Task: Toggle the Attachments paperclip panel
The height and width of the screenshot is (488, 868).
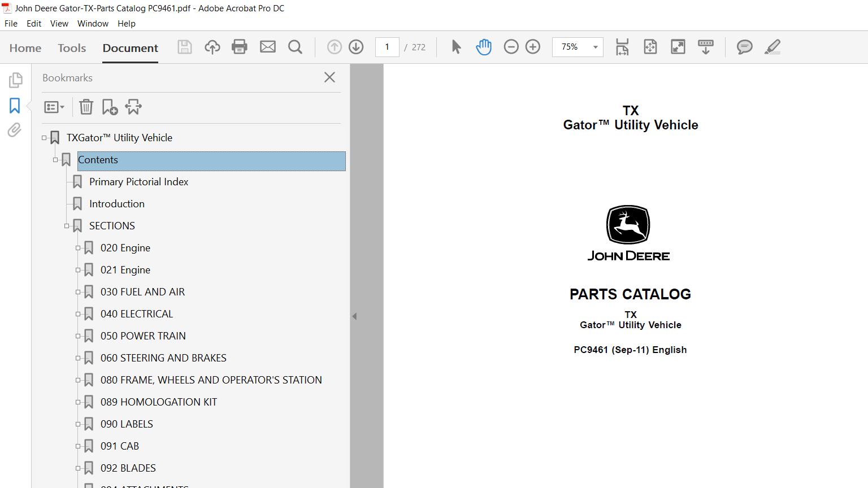Action: 15,130
